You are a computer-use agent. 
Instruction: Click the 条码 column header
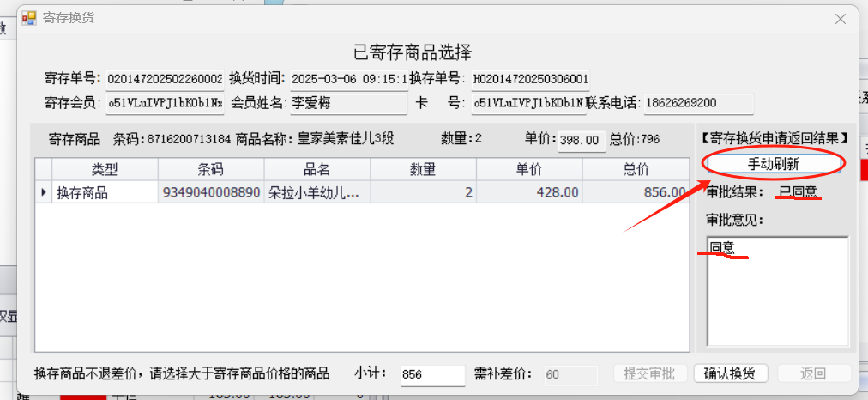[211, 169]
